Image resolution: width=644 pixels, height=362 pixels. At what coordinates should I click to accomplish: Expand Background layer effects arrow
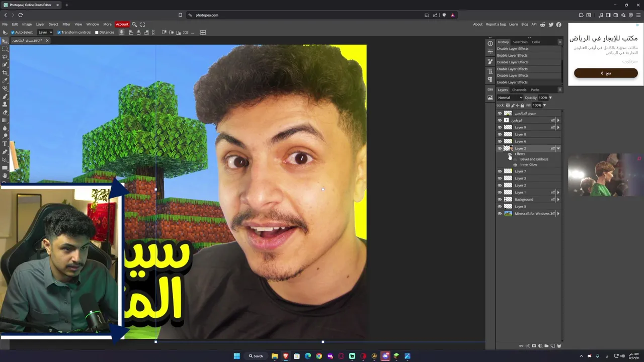point(558,199)
